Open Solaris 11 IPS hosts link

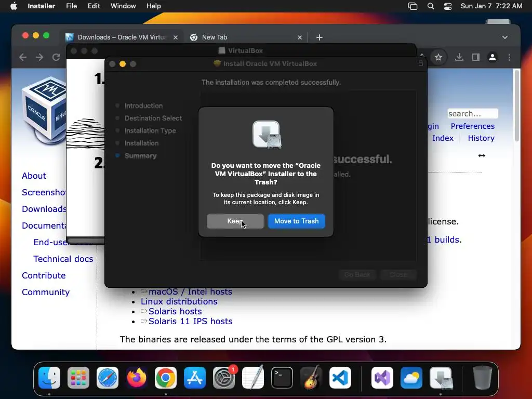click(x=190, y=321)
